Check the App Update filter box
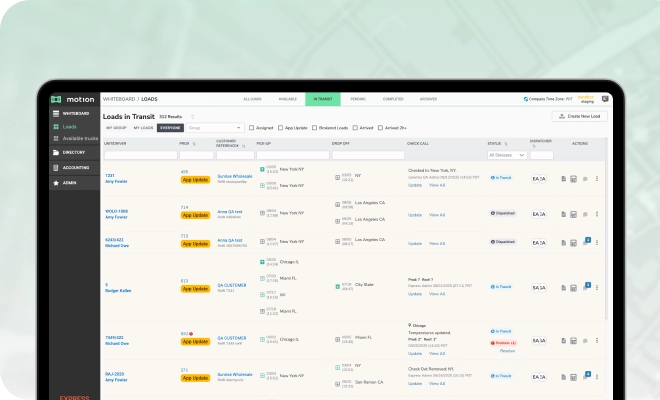Screen dimensions: 660x400 pos(282,128)
